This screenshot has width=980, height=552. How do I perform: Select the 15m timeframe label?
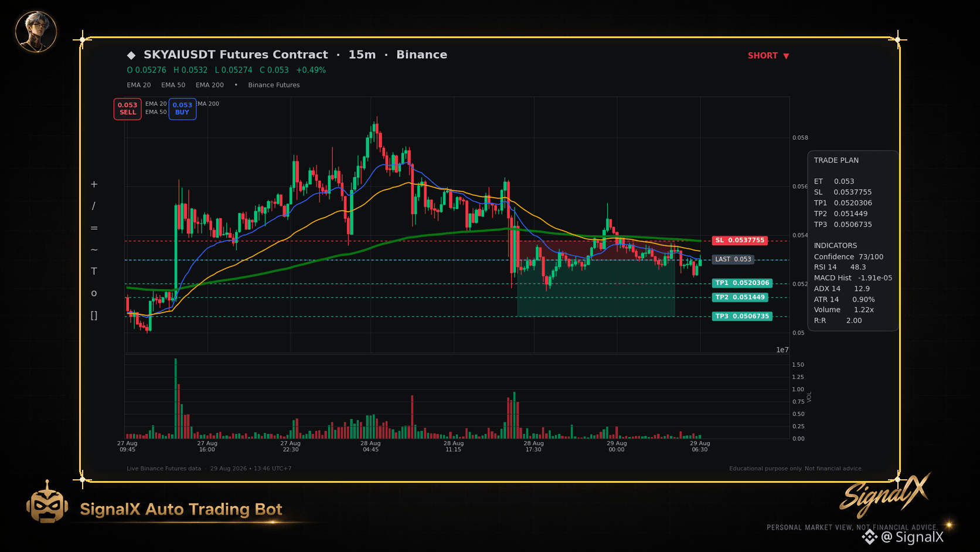pos(362,55)
